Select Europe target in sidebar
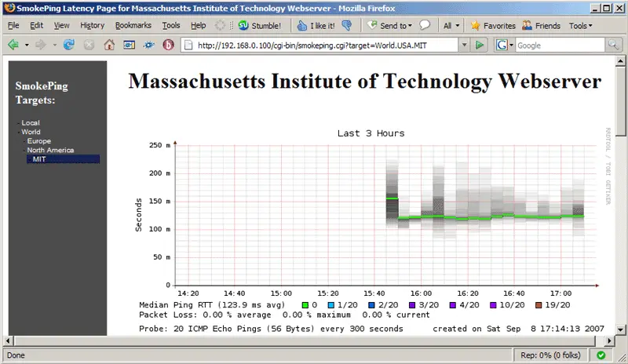 click(x=38, y=141)
